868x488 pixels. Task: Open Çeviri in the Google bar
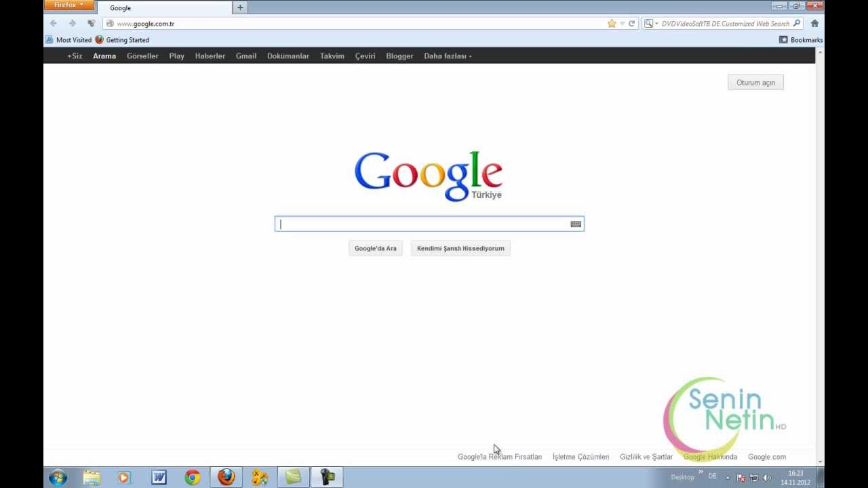[366, 56]
